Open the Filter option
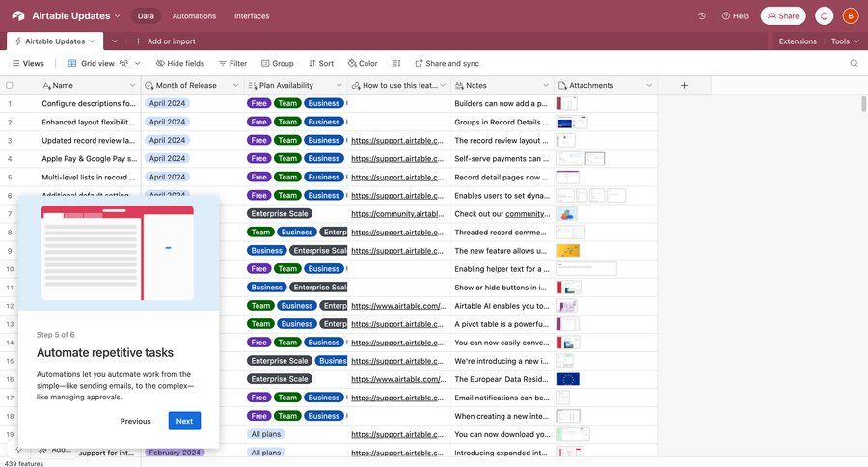 coord(232,63)
